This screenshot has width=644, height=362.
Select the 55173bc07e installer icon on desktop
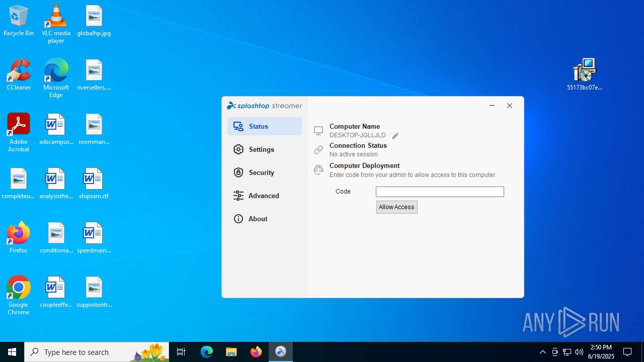tap(585, 74)
